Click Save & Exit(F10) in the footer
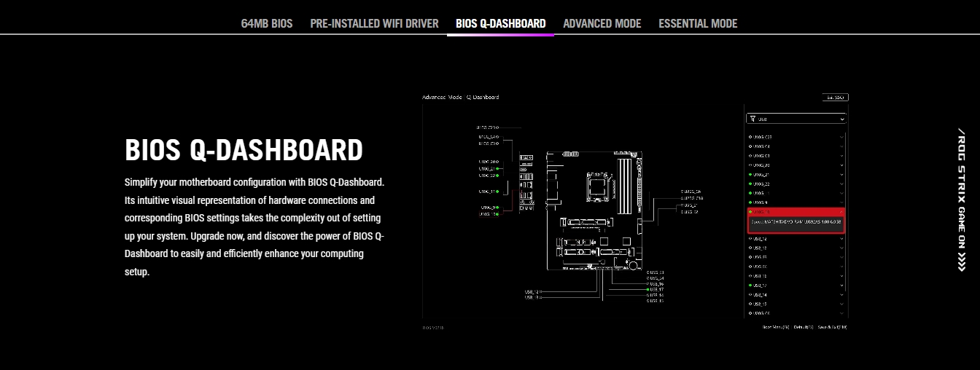 point(832,327)
